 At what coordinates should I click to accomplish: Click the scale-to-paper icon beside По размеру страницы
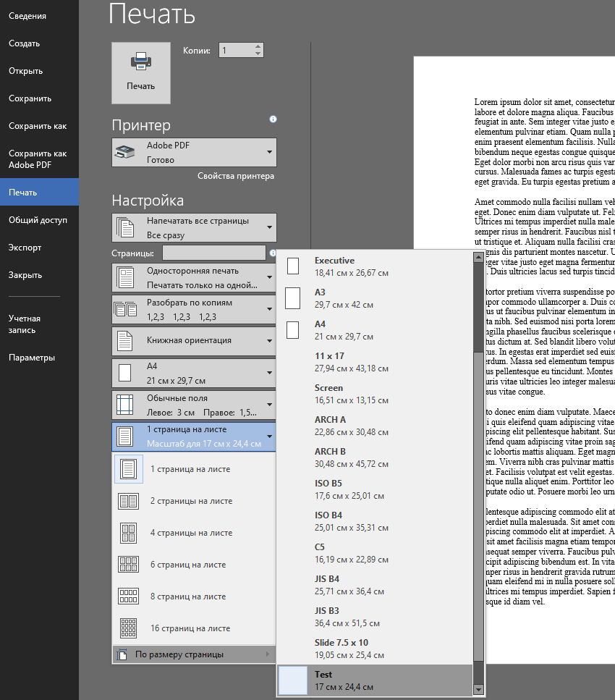tap(122, 654)
